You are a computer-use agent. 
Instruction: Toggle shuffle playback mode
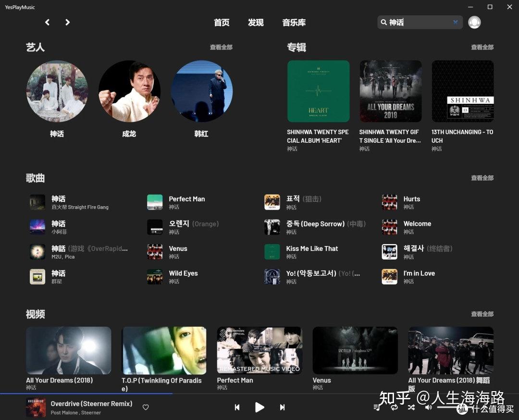pos(411,407)
